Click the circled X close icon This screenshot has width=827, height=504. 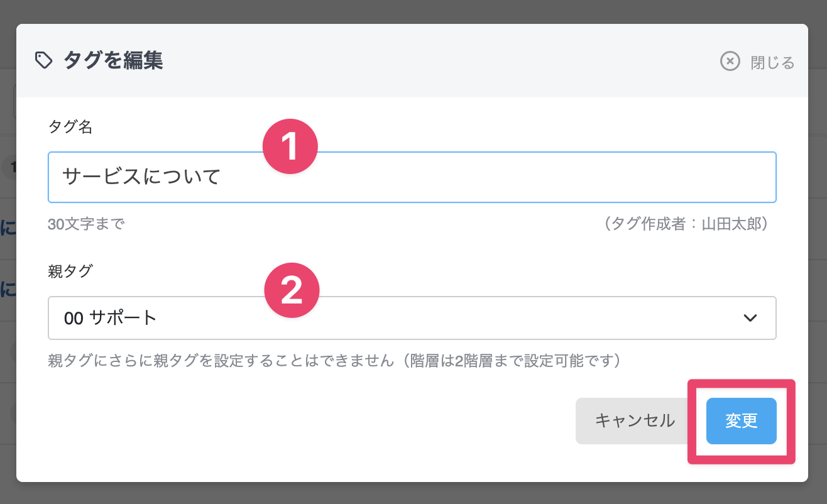pos(730,62)
